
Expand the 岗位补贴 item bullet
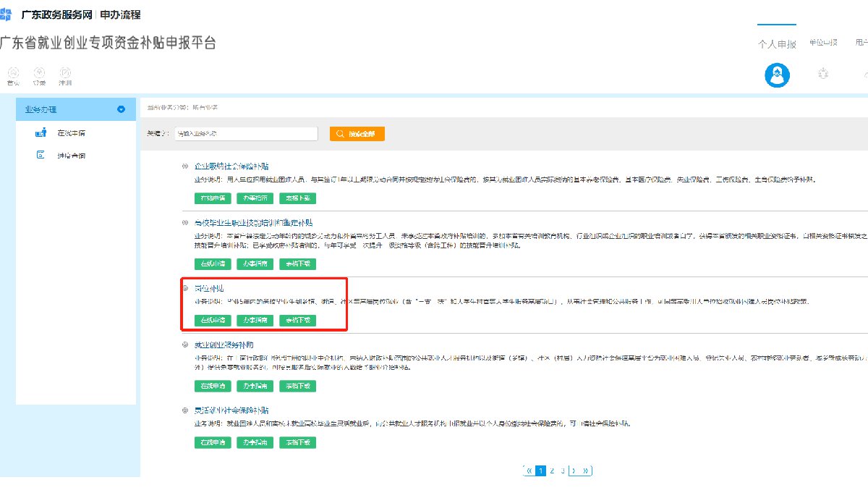[x=185, y=289]
